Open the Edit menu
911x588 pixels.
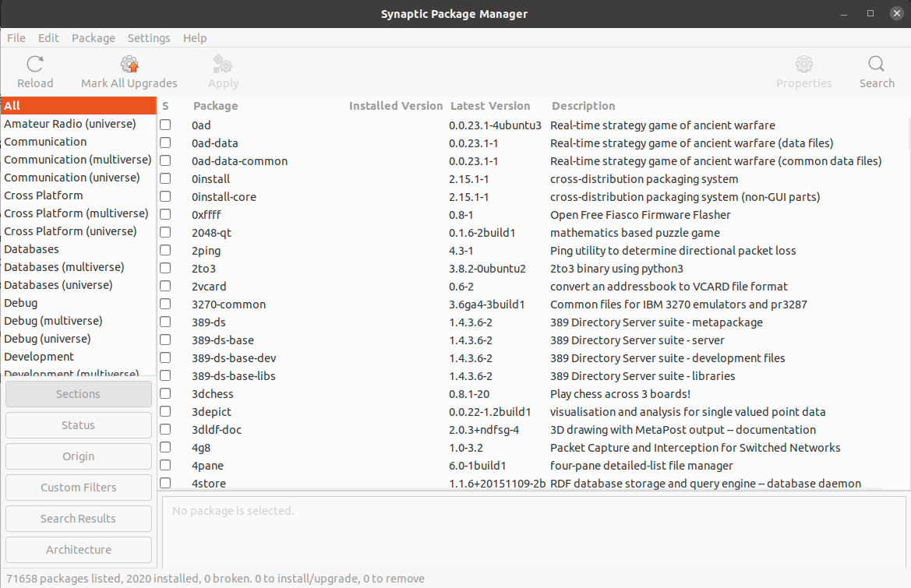tap(48, 37)
